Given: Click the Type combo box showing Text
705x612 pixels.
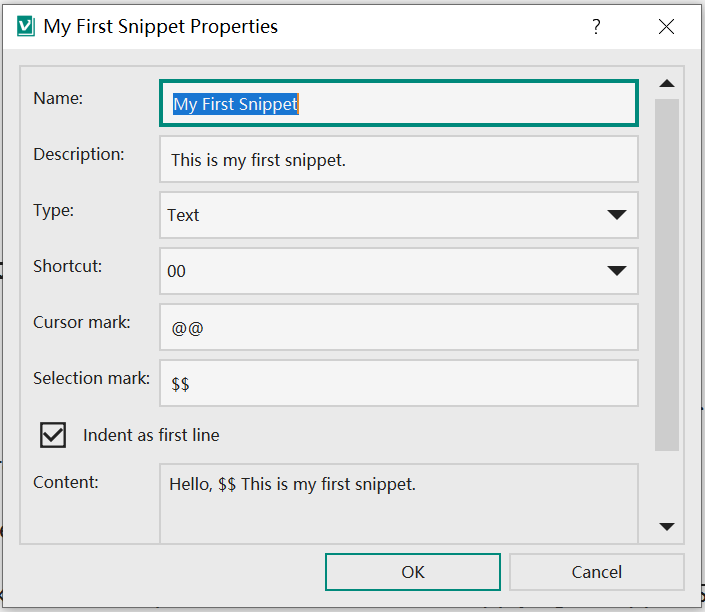Looking at the screenshot, I should 399,215.
